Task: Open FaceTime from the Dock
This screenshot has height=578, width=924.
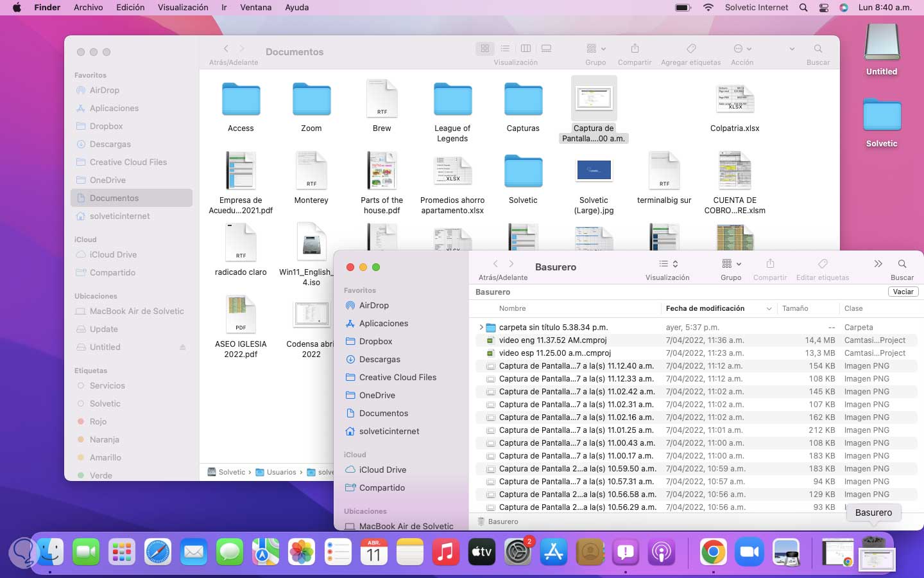Action: coord(86,551)
